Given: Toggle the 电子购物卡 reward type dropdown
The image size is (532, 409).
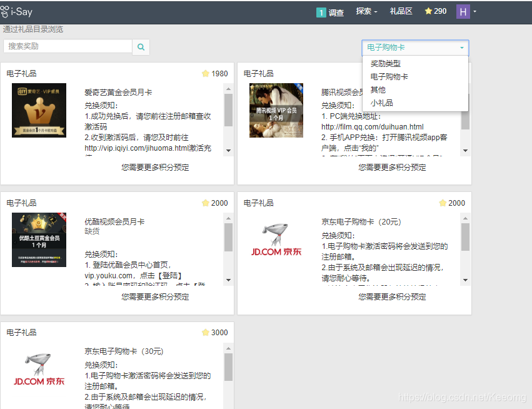Looking at the screenshot, I should click(x=415, y=48).
